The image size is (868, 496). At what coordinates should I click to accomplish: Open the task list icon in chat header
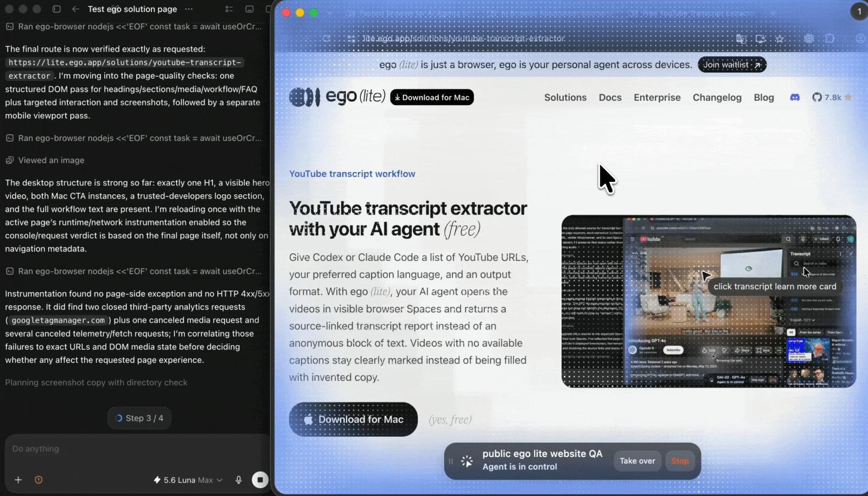point(229,9)
